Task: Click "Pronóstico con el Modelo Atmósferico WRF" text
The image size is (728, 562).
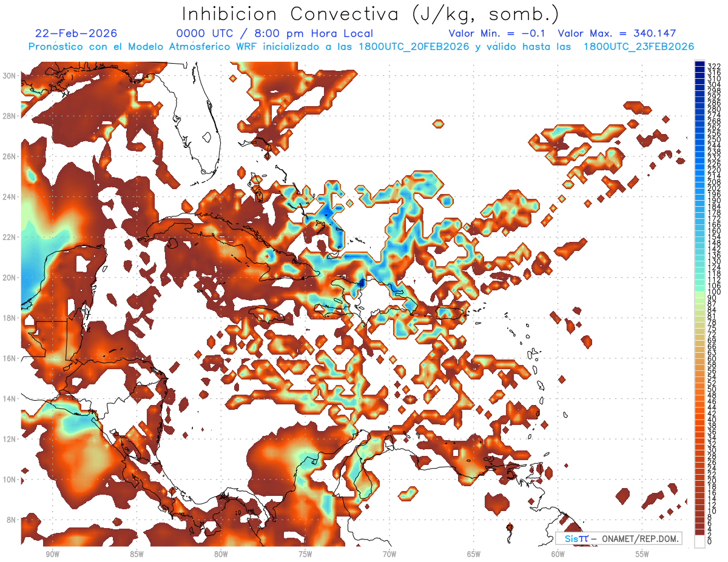Action: (x=143, y=47)
